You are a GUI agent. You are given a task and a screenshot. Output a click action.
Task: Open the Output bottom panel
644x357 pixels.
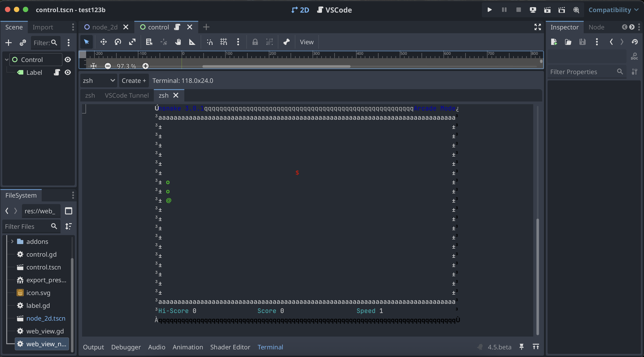[x=94, y=347]
